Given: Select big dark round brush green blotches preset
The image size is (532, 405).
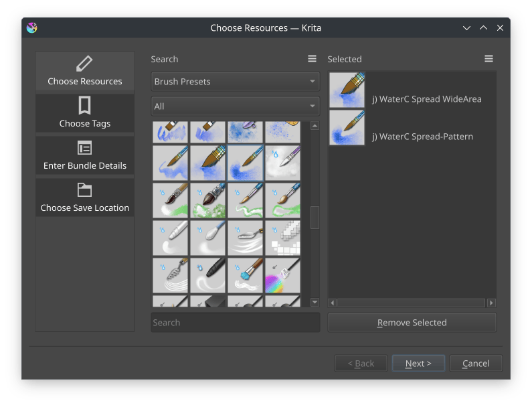Looking at the screenshot, I should pyautogui.click(x=207, y=200).
